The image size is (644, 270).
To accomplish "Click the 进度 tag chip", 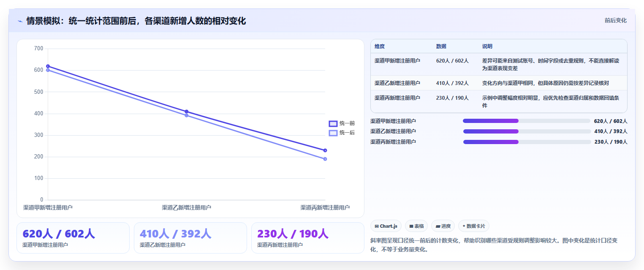I will (x=443, y=226).
